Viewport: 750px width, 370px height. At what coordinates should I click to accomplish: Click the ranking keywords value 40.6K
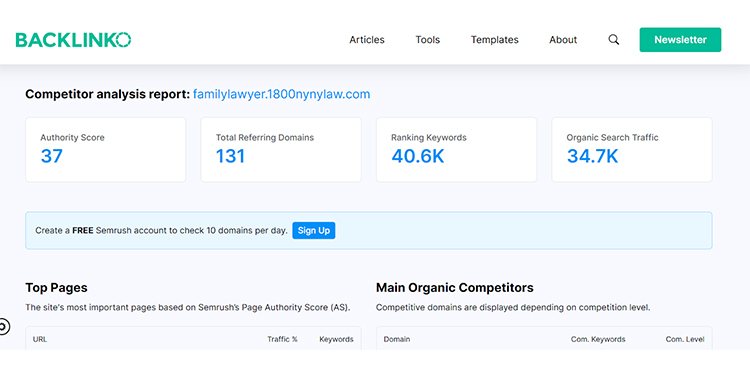pyautogui.click(x=418, y=156)
